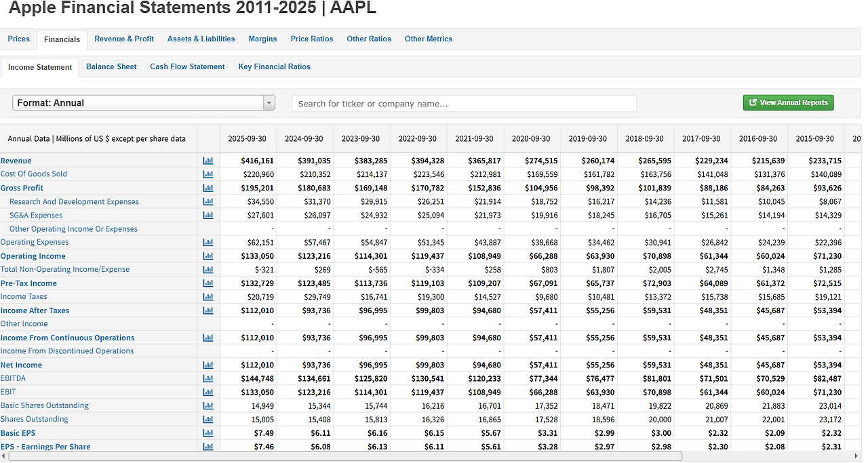Click the scroll-right arrow of the table scrollbar
Viewport: 868px width, 463px height.
click(x=857, y=456)
